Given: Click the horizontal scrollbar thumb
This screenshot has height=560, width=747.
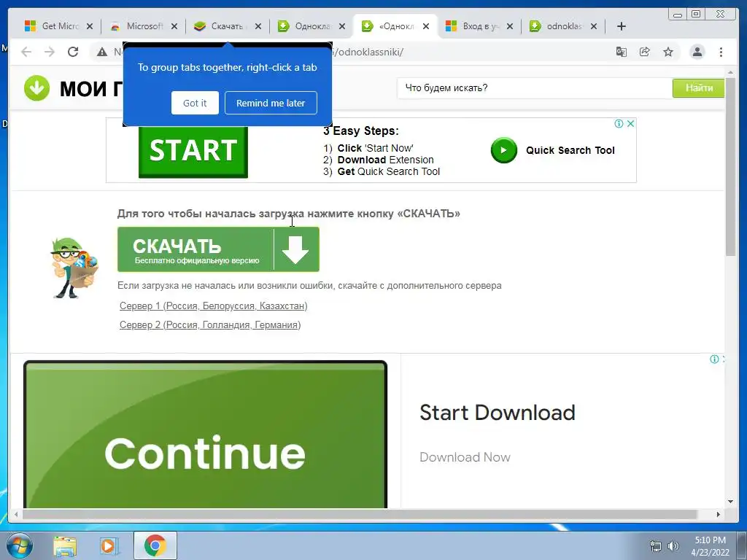Looking at the screenshot, I should pyautogui.click(x=360, y=514).
